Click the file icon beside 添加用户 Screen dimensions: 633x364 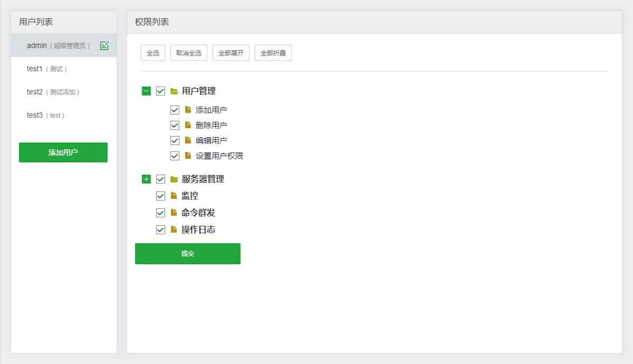point(188,110)
